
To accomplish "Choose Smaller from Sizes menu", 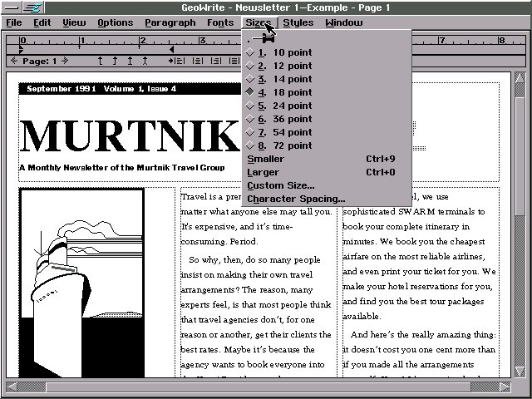I will [x=327, y=159].
